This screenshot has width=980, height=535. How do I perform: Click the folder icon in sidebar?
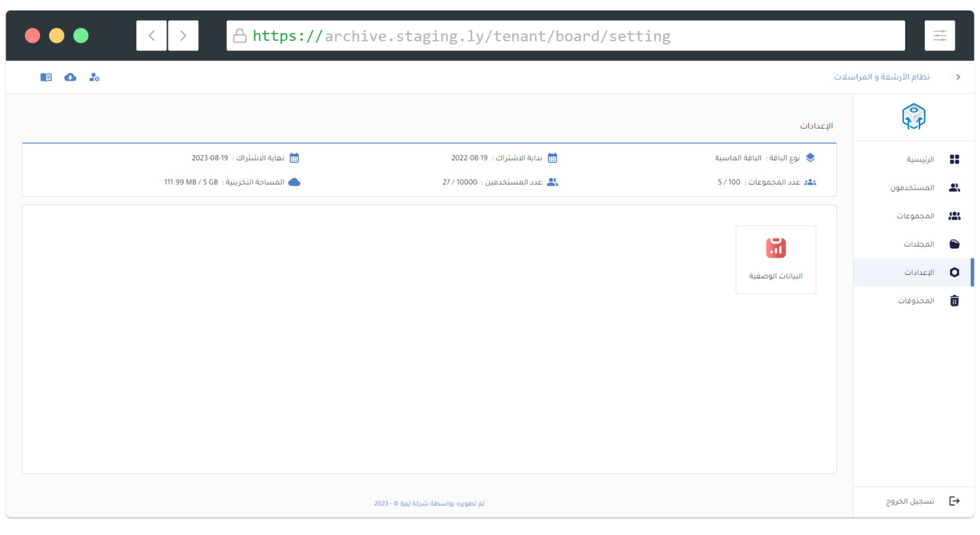[x=954, y=244]
